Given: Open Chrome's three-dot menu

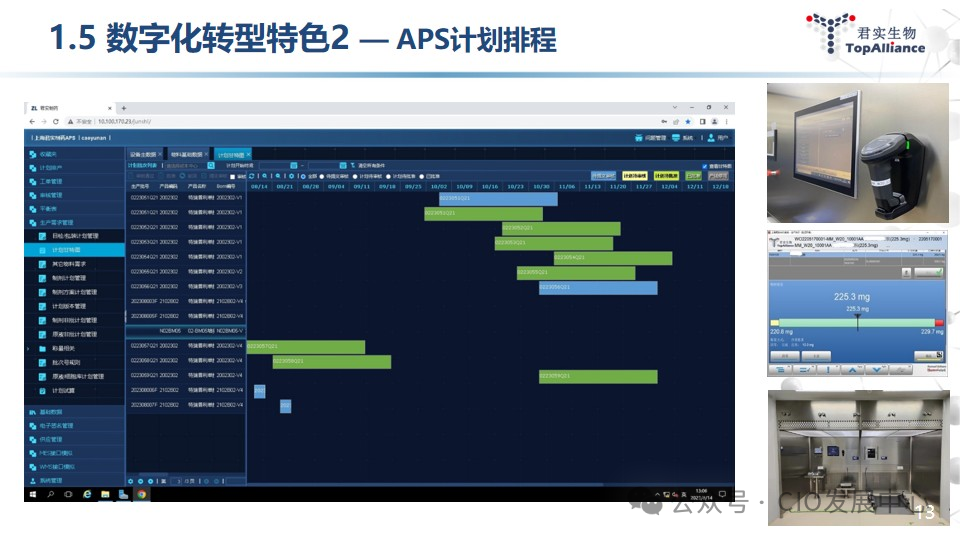Looking at the screenshot, I should coord(726,122).
